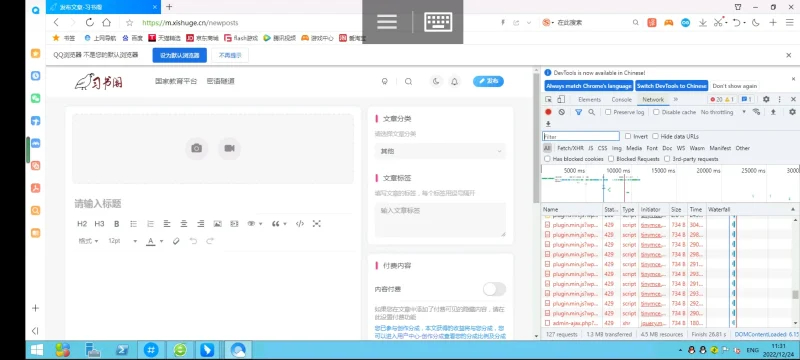Check Hide data URLs checkbox
800x360 pixels.
click(656, 137)
